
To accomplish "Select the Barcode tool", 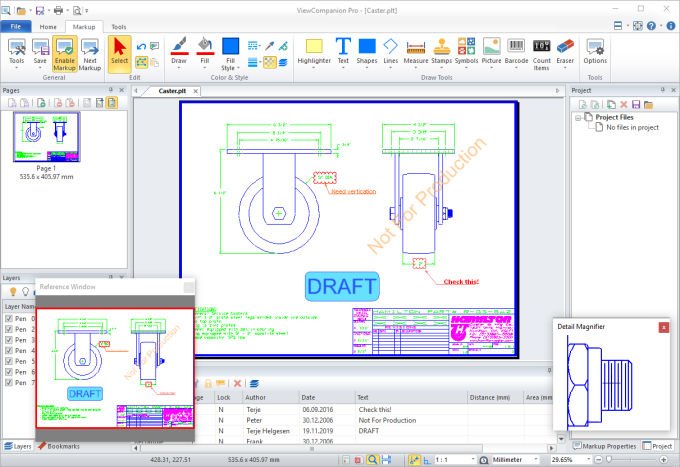I will point(516,53).
